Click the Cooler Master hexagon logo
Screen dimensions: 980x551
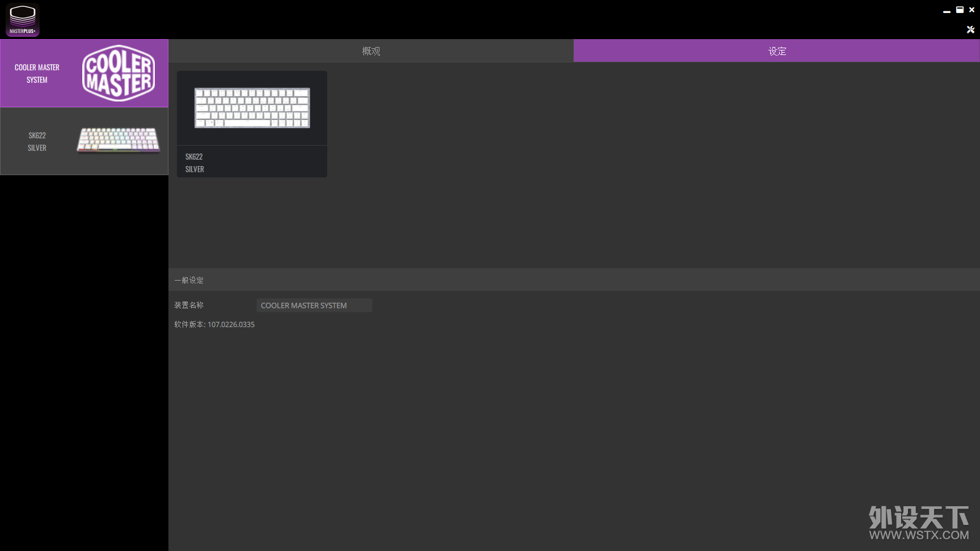(x=119, y=73)
